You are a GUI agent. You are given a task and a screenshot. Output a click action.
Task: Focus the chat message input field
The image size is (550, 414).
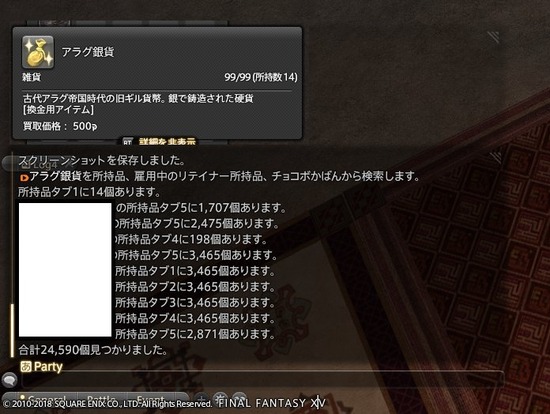click(x=263, y=379)
